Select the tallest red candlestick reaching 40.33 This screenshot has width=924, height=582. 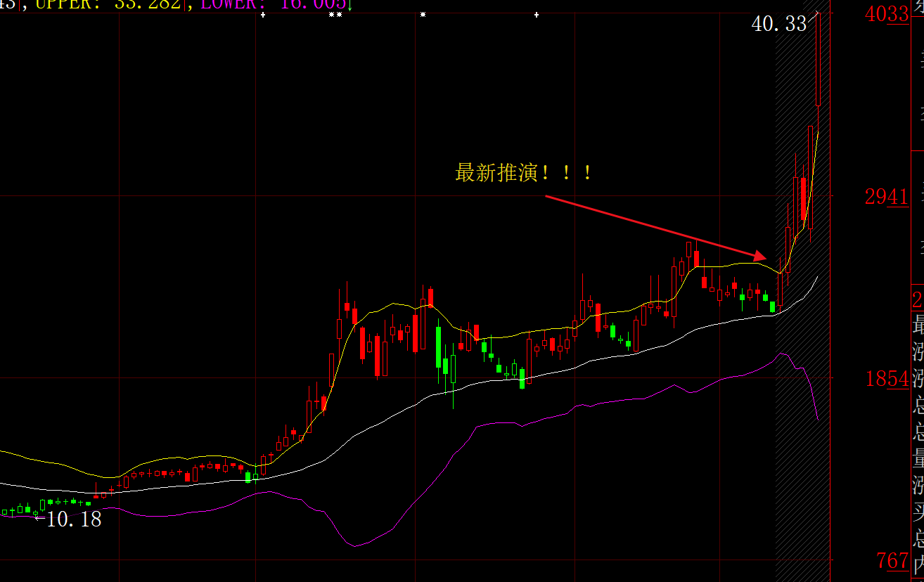point(818,60)
